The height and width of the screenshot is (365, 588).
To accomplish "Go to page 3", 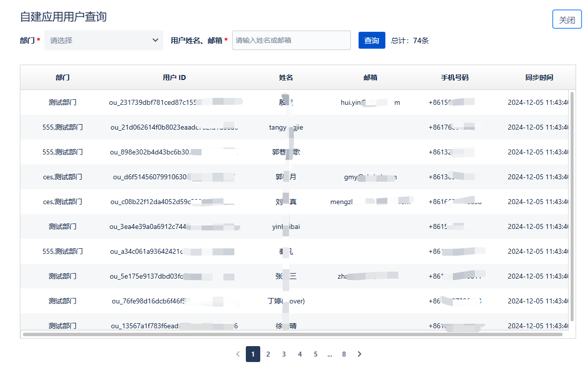I will tap(284, 354).
